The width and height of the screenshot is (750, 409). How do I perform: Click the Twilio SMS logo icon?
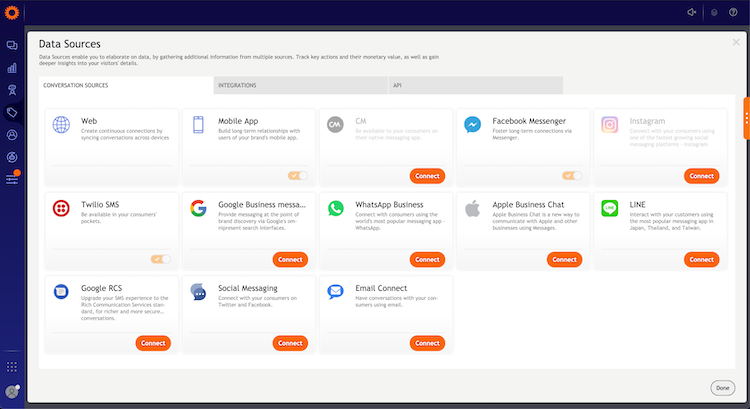[x=61, y=208]
